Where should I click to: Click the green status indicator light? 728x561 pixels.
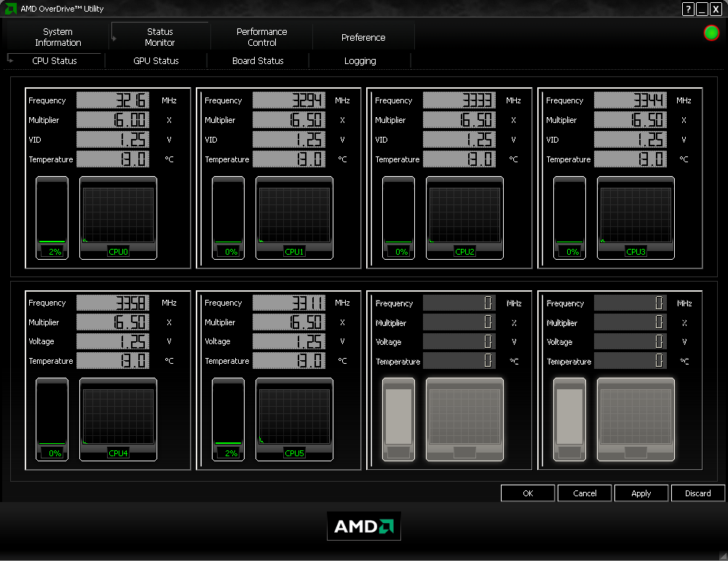coord(711,33)
